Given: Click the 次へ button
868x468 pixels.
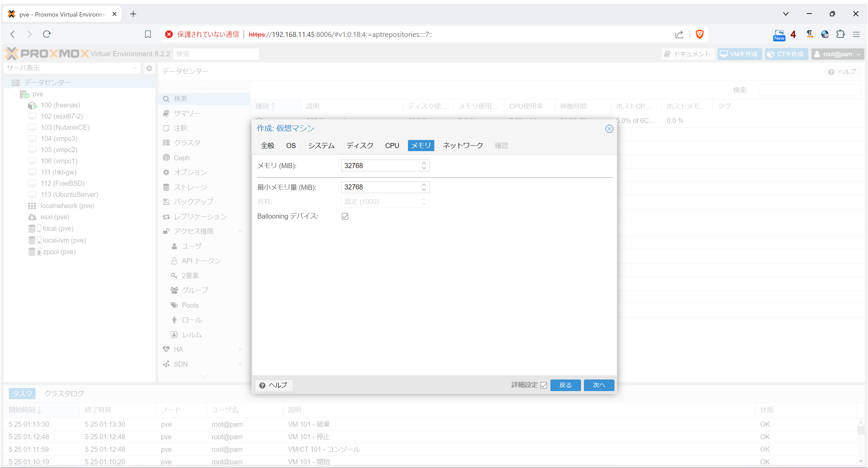Looking at the screenshot, I should [599, 385].
